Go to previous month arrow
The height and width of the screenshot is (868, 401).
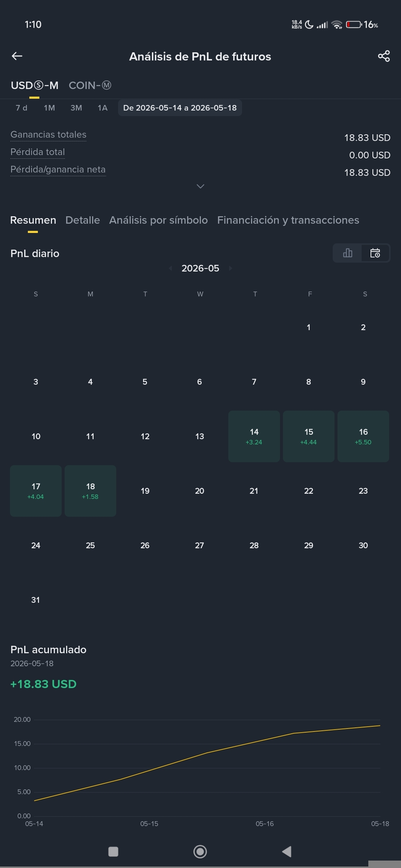pos(170,268)
